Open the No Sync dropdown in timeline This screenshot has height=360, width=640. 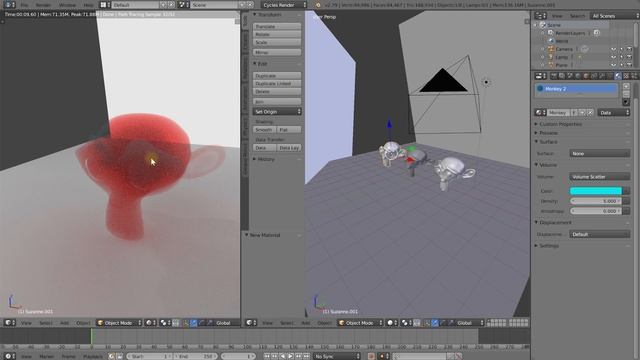pyautogui.click(x=337, y=356)
